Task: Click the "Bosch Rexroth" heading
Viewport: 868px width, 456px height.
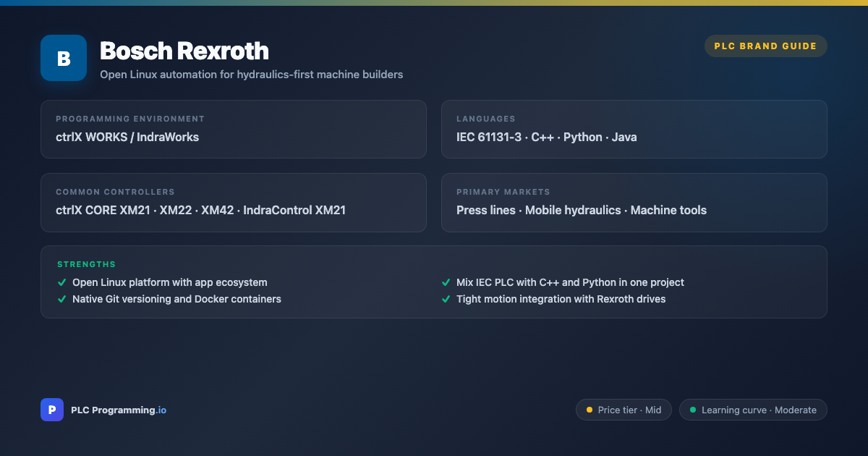Action: 184,51
